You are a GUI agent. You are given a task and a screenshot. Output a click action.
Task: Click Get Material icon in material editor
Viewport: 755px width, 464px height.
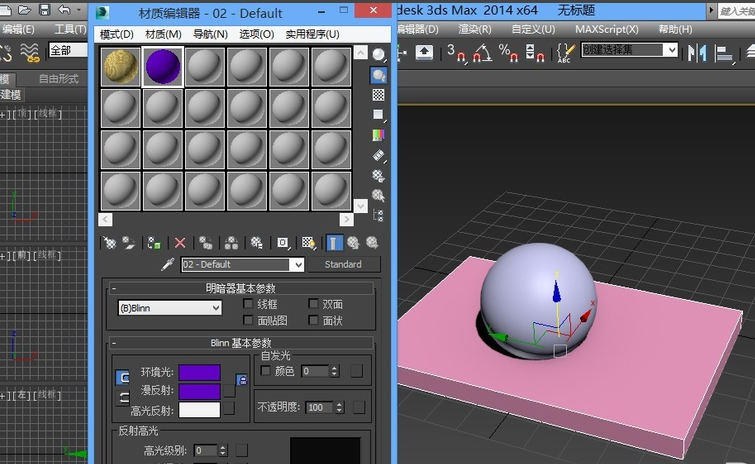(x=109, y=243)
